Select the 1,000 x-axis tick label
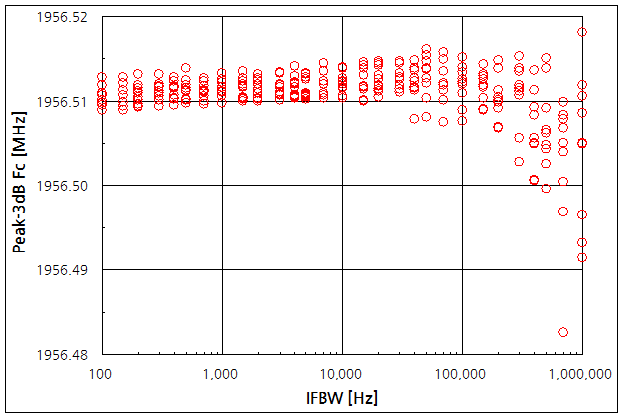624x418 pixels. [221, 373]
